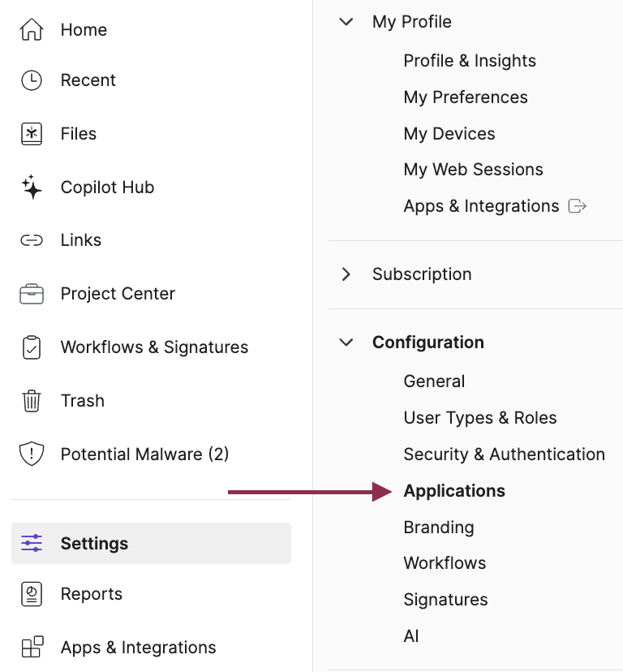
Task: Open Files using its sidebar icon
Action: tap(31, 133)
